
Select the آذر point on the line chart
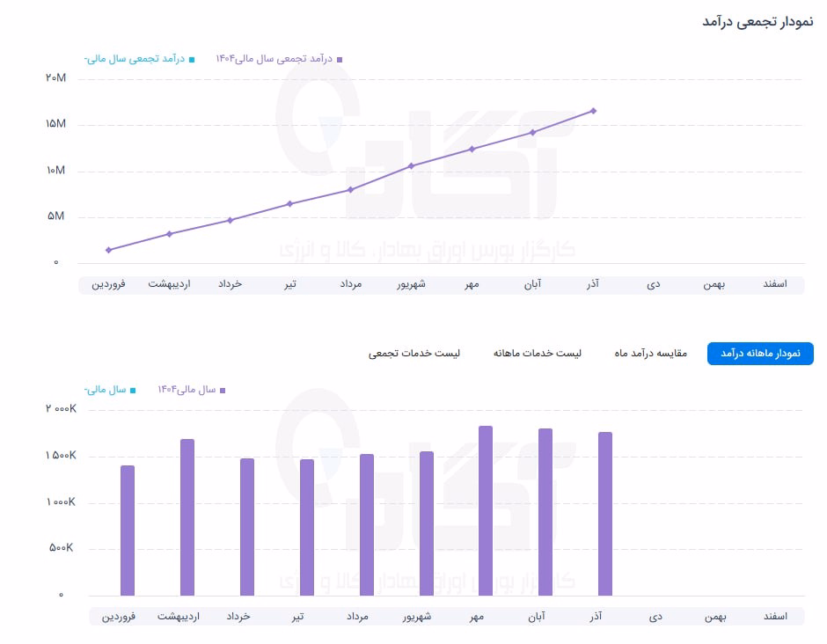click(x=593, y=111)
